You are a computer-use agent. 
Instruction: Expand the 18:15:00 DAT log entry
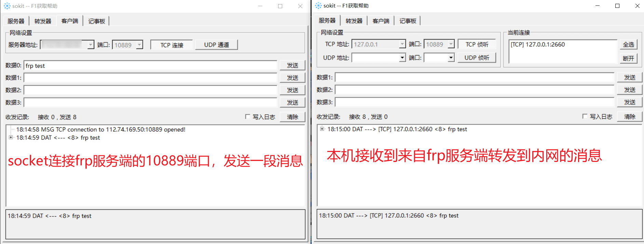[x=322, y=129]
